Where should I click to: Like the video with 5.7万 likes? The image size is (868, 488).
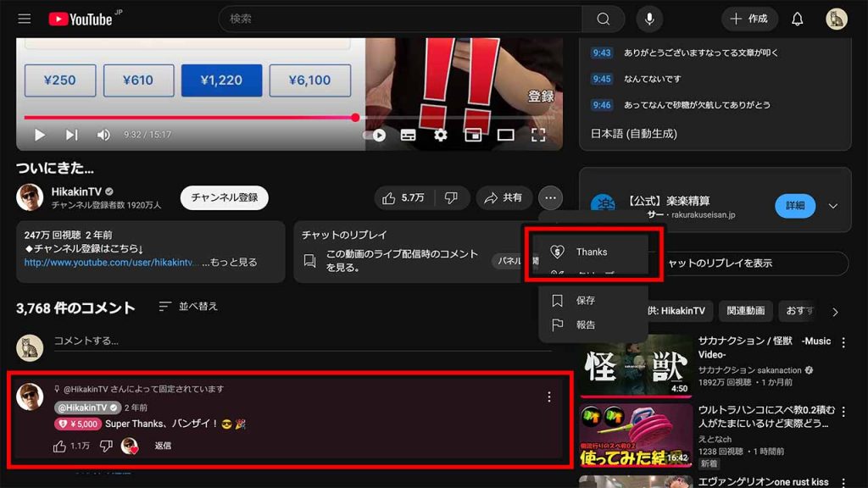pos(404,198)
